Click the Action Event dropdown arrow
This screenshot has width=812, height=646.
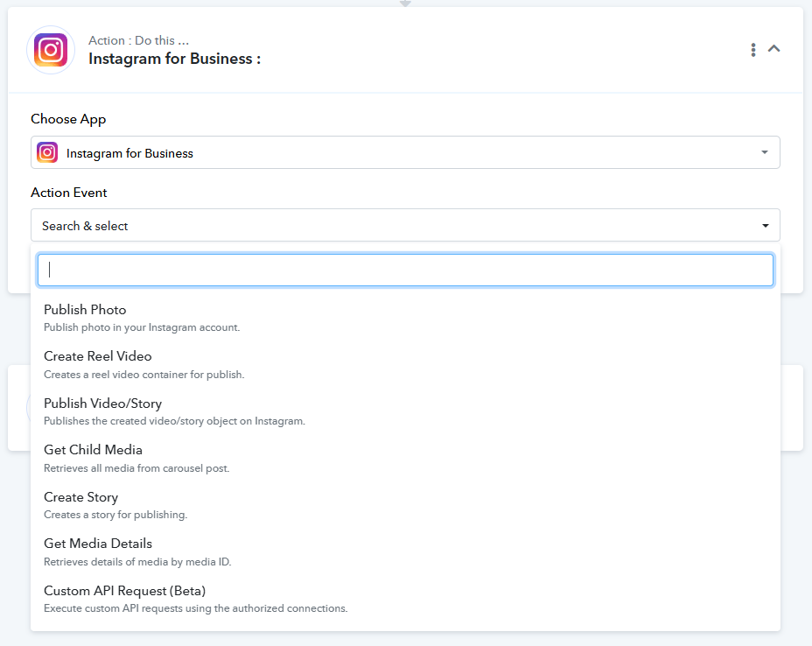coord(765,225)
